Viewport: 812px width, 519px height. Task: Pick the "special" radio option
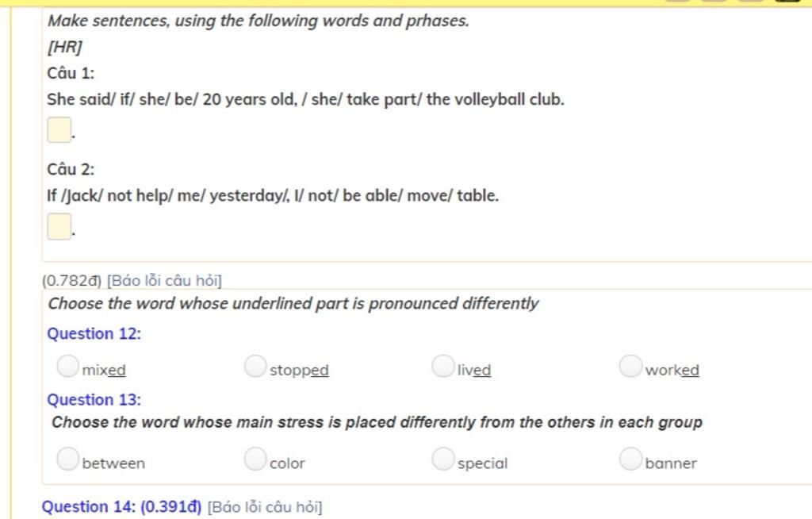tap(442, 459)
